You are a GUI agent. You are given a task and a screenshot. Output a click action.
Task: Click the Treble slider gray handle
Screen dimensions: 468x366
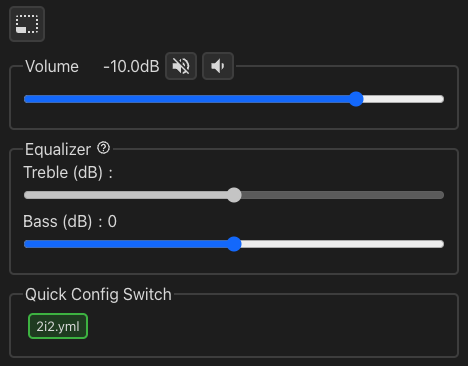pyautogui.click(x=234, y=195)
